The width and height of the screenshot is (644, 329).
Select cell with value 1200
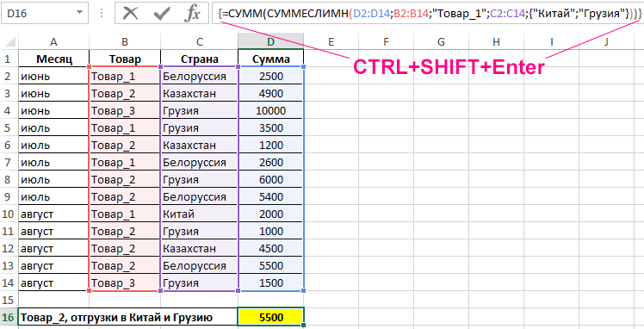pyautogui.click(x=270, y=145)
